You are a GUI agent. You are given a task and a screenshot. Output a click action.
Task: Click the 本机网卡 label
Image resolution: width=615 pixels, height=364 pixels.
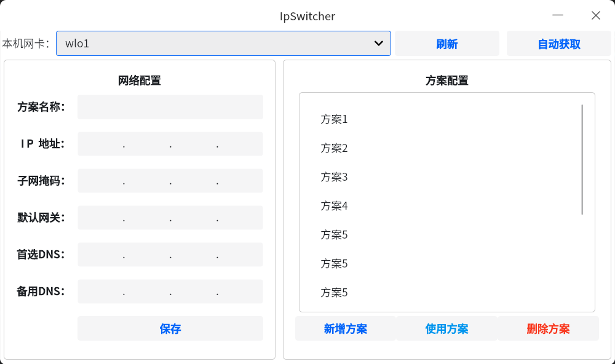[x=26, y=44]
